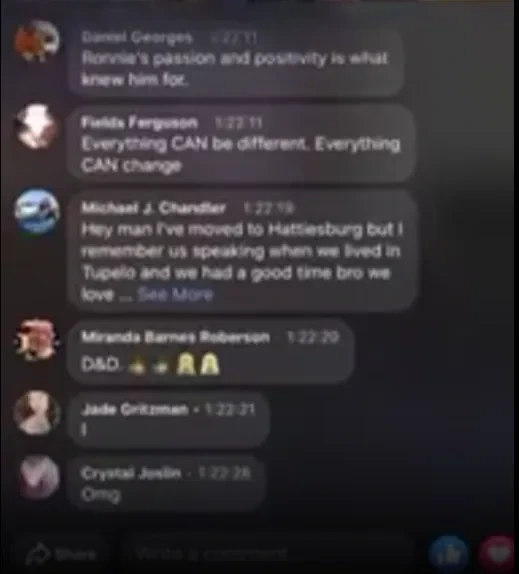The image size is (519, 574).
Task: Select the "Everything CAN be different" comment bubble
Action: click(241, 144)
